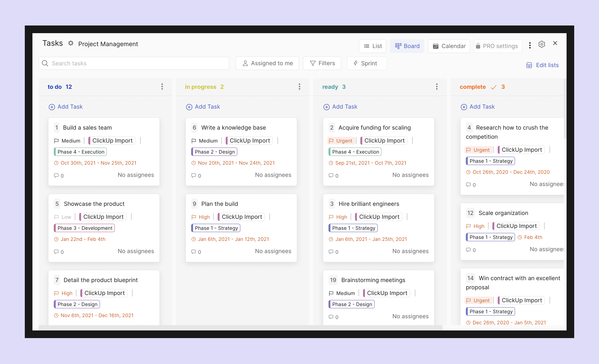Open the ready column three-dot menu
599x364 pixels.
pyautogui.click(x=437, y=87)
